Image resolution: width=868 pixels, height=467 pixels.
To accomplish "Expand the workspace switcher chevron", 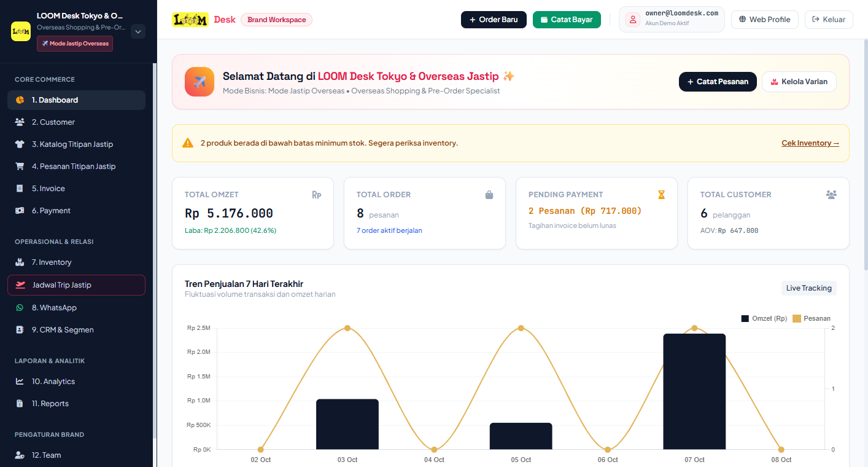I will click(138, 31).
